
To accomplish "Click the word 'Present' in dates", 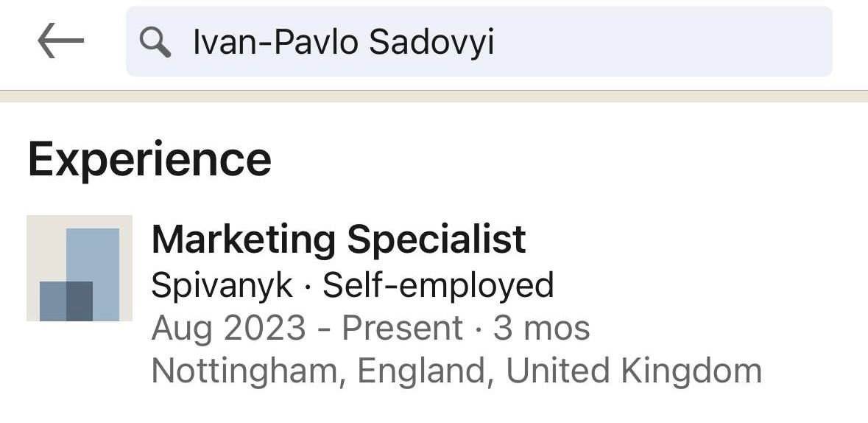I will [x=403, y=328].
